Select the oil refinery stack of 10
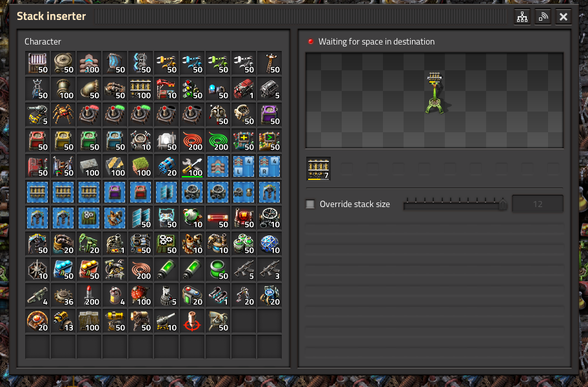Screen dimensions: 588x387 click(192, 244)
